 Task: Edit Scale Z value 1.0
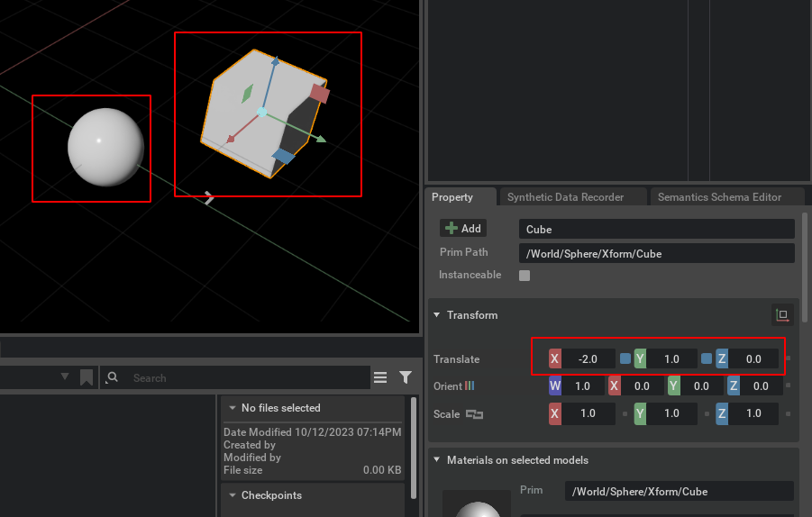(x=753, y=413)
